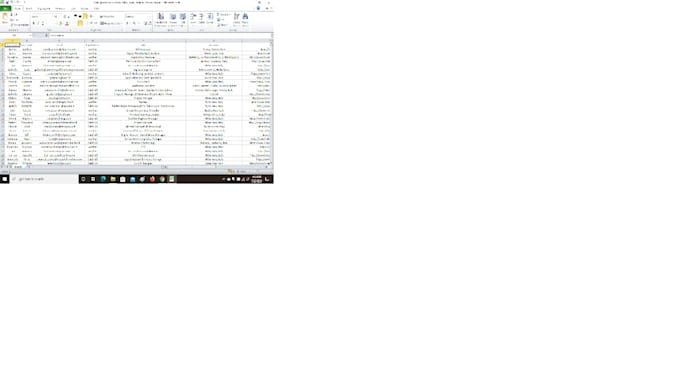Click the Format Painter brush icon
The image size is (680, 382).
pos(12,25)
